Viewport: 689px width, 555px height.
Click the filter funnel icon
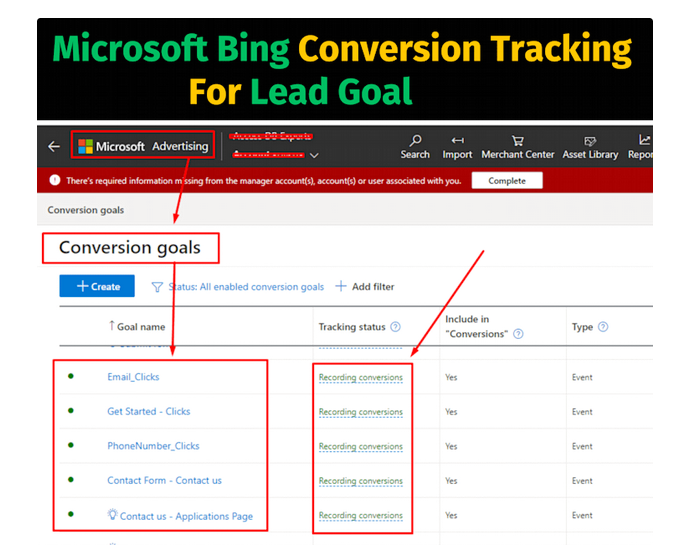157,287
